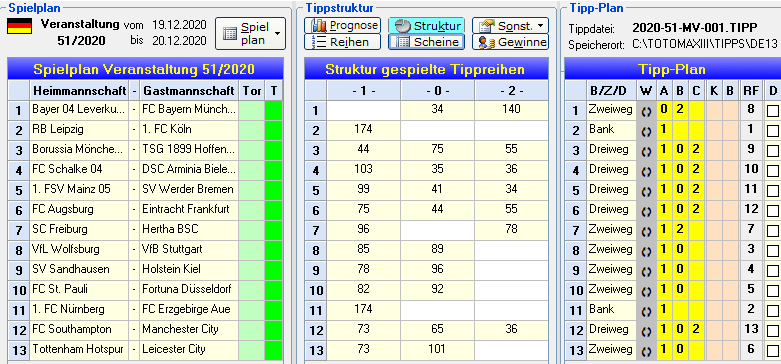Select the RB Leipzig row in Spielplan
The width and height of the screenshot is (781, 364).
(x=145, y=130)
